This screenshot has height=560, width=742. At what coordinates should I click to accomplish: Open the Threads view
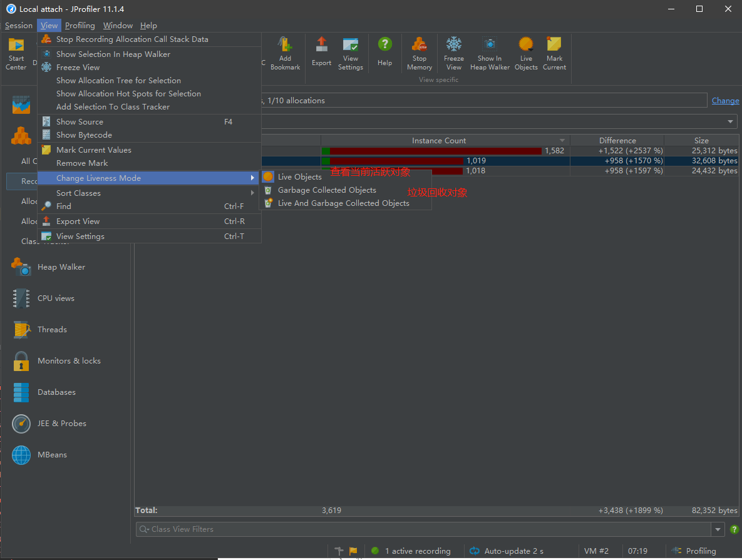(52, 329)
